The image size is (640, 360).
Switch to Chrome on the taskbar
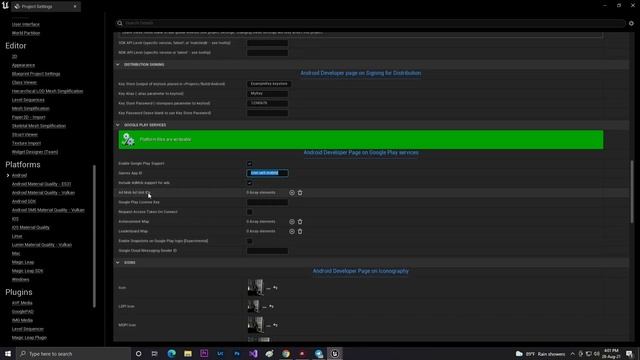click(x=286, y=353)
